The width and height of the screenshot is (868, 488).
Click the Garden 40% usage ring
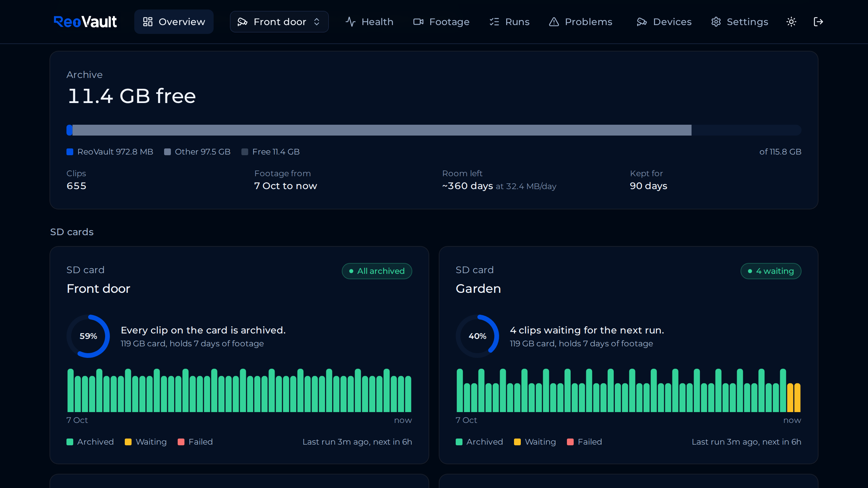(477, 336)
